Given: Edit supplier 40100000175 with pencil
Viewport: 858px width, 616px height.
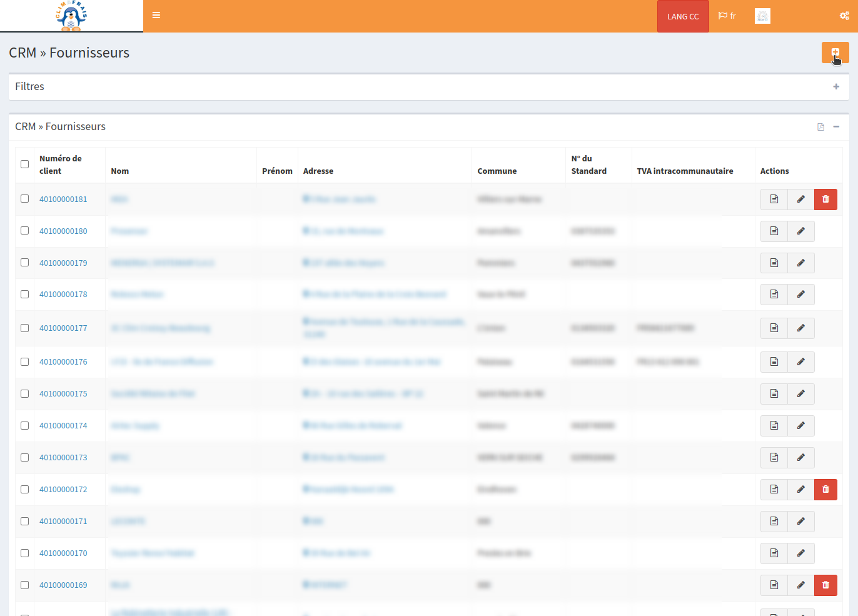Looking at the screenshot, I should tap(800, 394).
